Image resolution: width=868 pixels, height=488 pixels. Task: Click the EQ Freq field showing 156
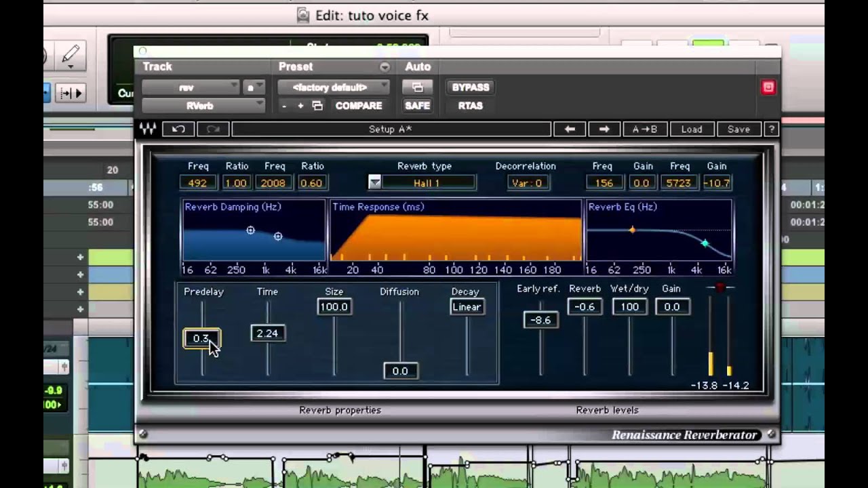click(x=604, y=182)
